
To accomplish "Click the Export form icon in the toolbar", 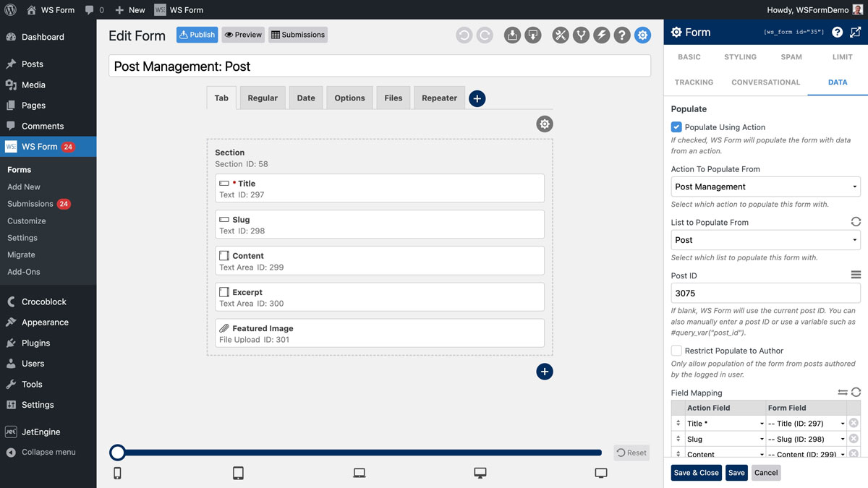I will [533, 35].
